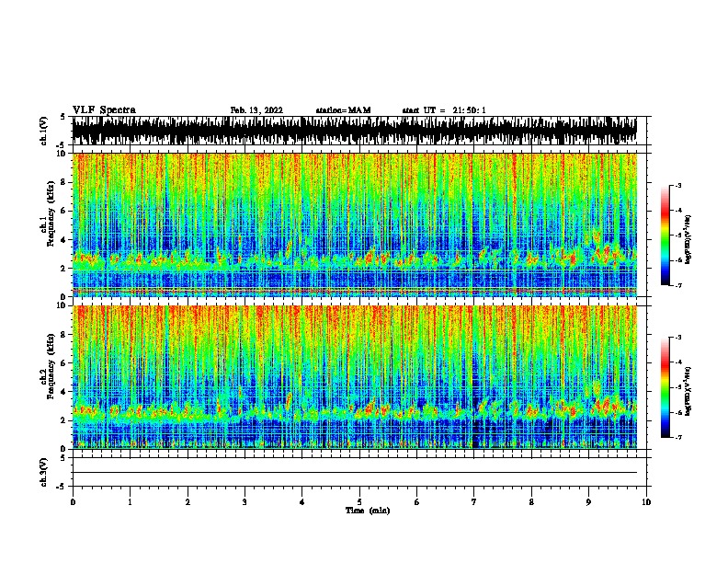Image resolution: width=728 pixels, height=563 pixels.
Task: Click time axis tick label "9"
Action: coord(588,502)
